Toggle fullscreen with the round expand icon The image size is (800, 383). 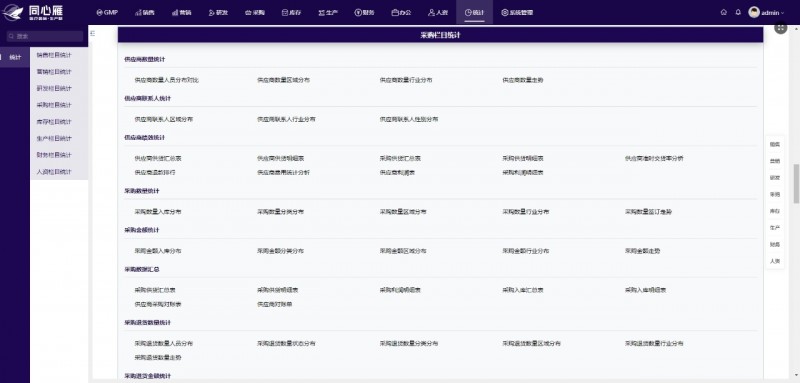tap(781, 29)
